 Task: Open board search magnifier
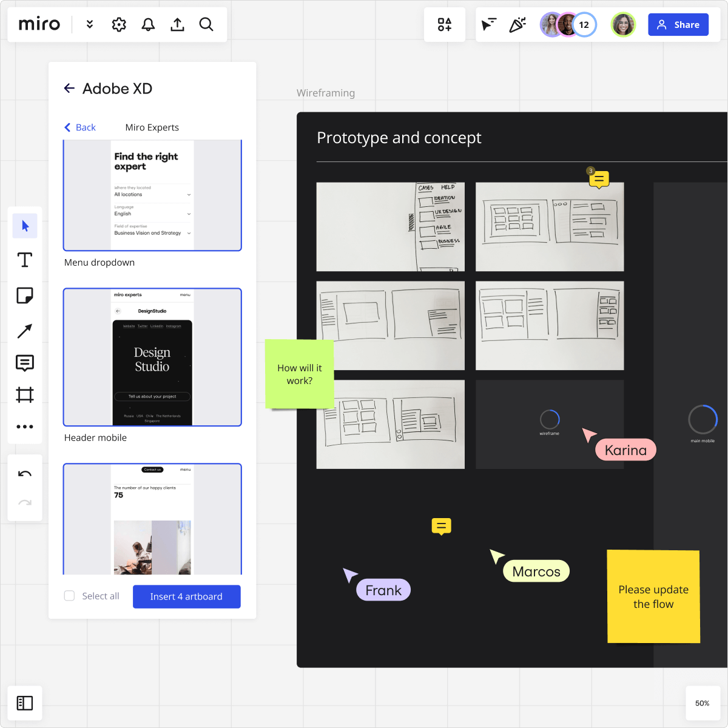coord(206,24)
